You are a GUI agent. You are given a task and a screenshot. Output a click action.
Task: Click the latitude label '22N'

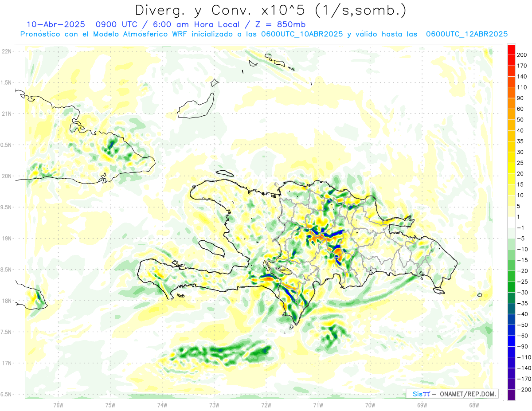(x=6, y=51)
